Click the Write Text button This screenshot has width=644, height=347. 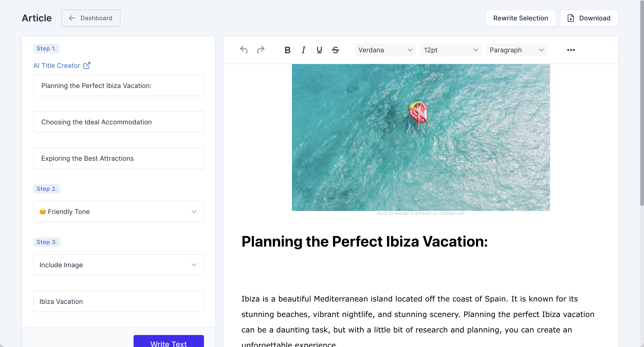point(169,343)
